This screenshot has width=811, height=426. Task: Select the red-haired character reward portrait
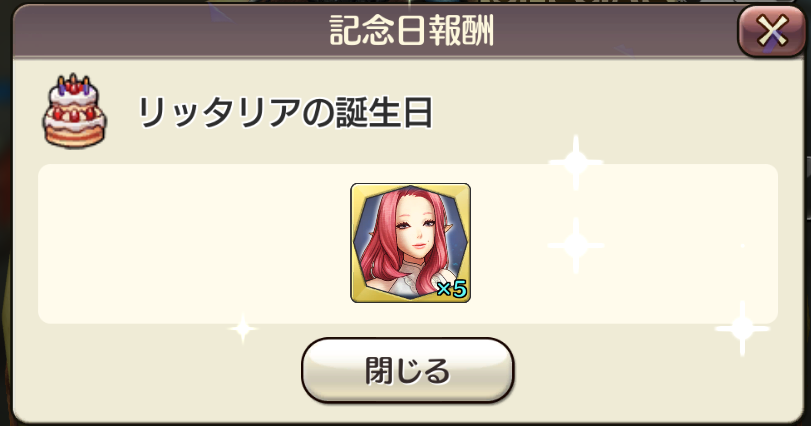click(x=411, y=243)
